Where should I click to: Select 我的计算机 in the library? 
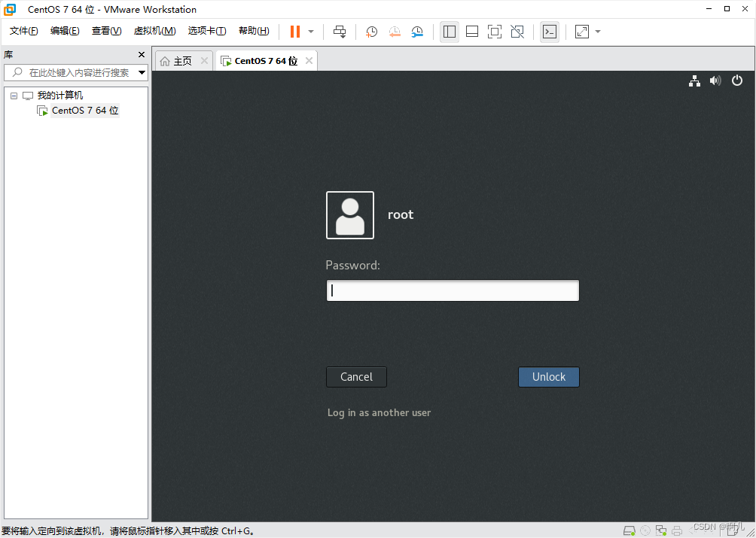click(x=59, y=96)
